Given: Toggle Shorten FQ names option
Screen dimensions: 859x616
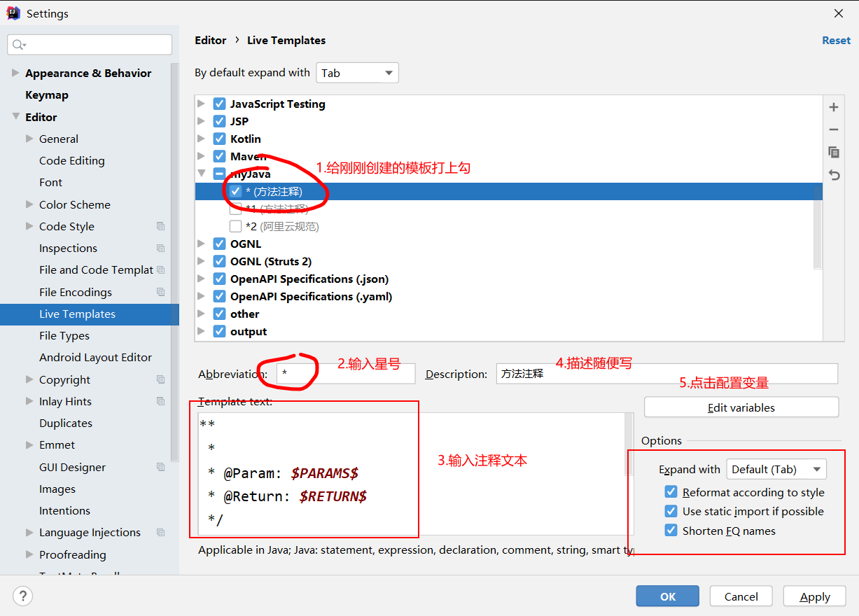Looking at the screenshot, I should (671, 531).
